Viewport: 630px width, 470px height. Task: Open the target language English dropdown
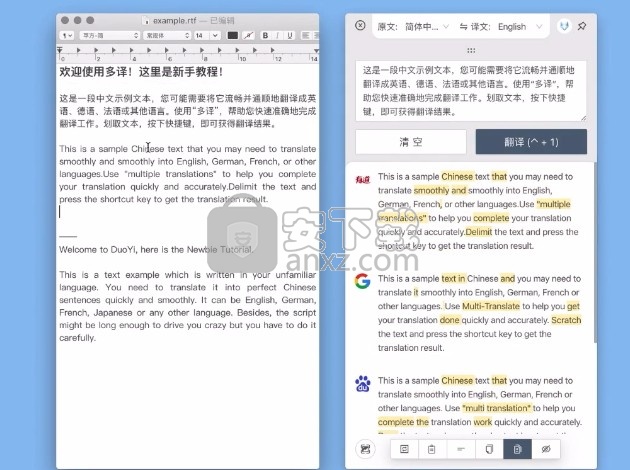coord(520,27)
